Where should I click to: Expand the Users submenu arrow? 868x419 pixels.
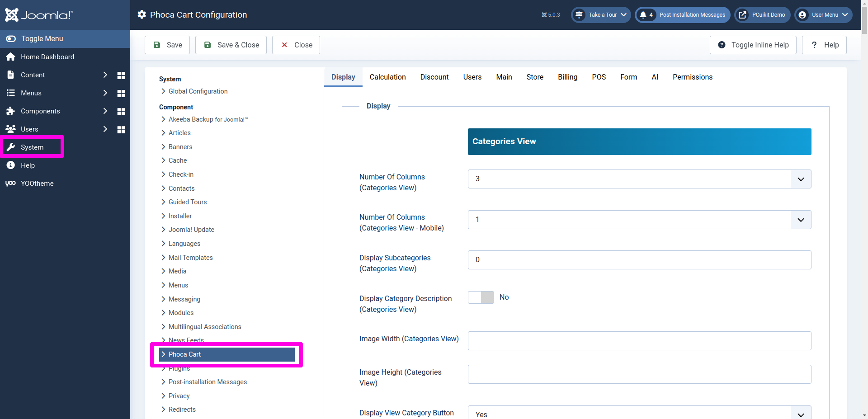click(x=105, y=129)
